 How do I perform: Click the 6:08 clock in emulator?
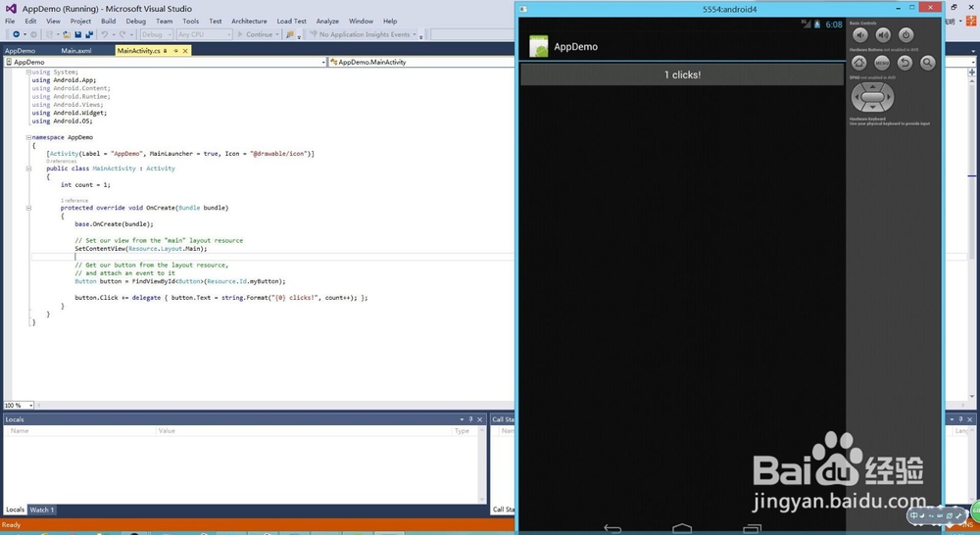coord(834,24)
